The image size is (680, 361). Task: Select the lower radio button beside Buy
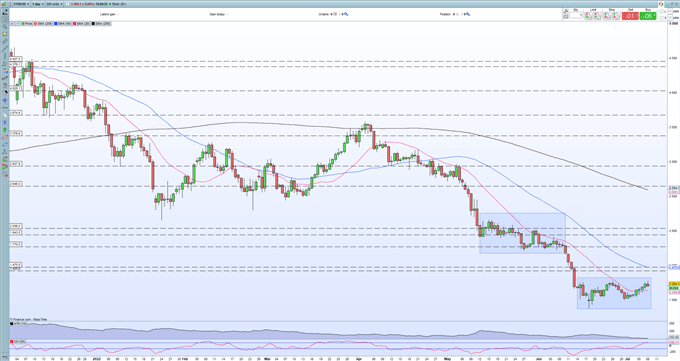(x=661, y=17)
